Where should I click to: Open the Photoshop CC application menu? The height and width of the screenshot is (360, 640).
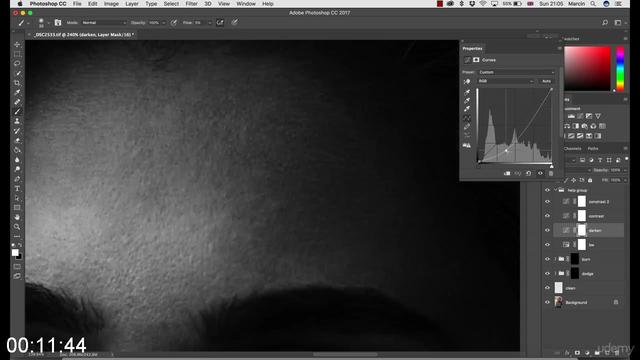click(48, 4)
